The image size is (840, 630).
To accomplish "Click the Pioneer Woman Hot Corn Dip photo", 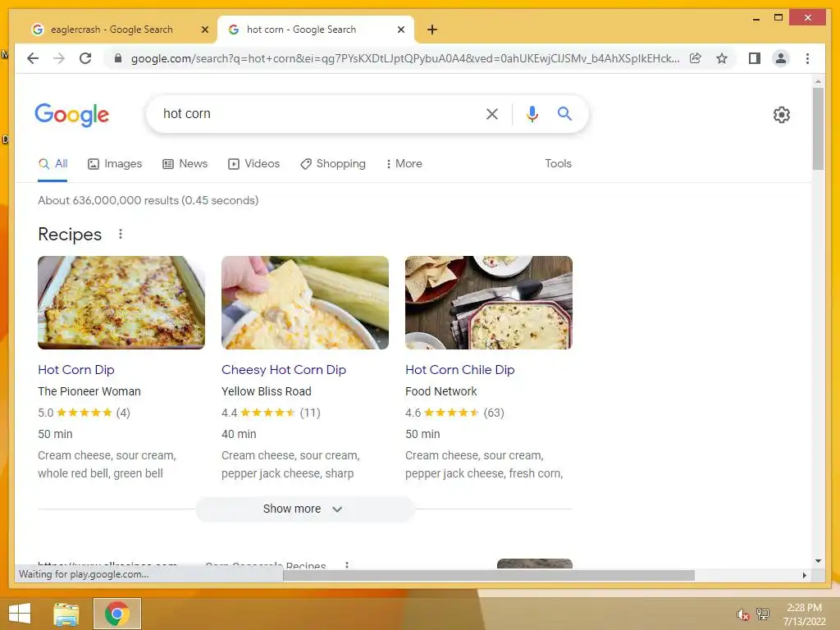I will pos(121,303).
